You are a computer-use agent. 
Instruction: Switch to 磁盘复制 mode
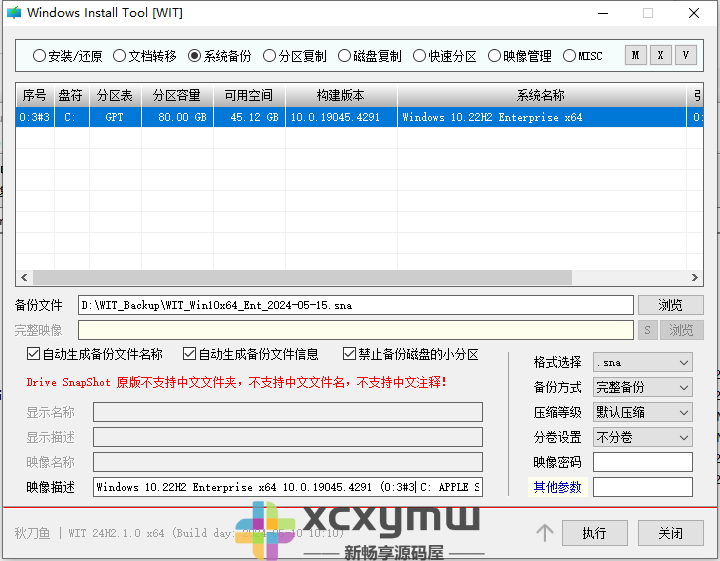tap(370, 56)
